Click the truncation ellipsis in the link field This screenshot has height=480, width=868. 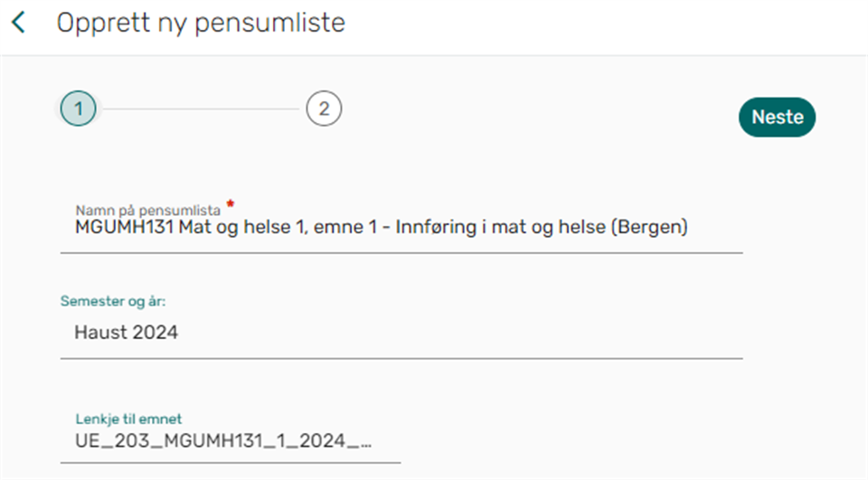[x=365, y=443]
